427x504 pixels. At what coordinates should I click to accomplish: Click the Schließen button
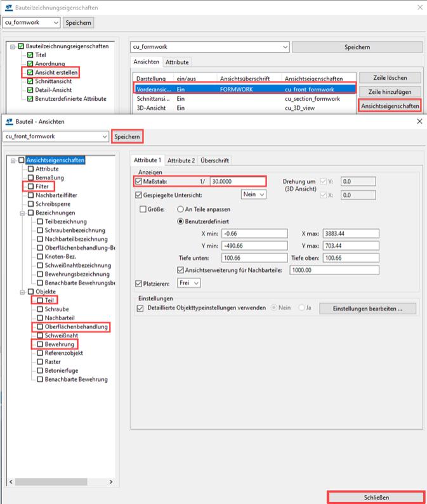[376, 496]
